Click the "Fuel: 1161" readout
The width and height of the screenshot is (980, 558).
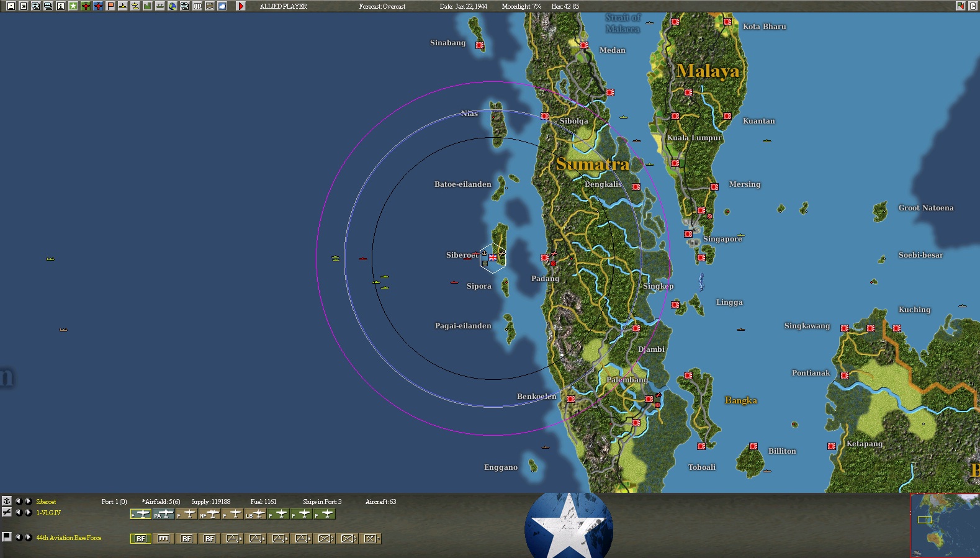[264, 502]
